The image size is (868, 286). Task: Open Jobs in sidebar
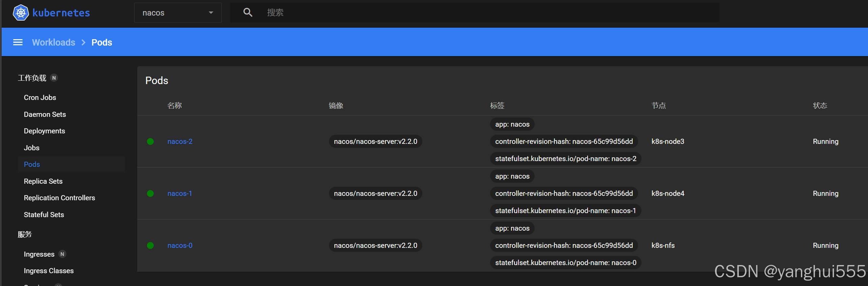point(32,148)
